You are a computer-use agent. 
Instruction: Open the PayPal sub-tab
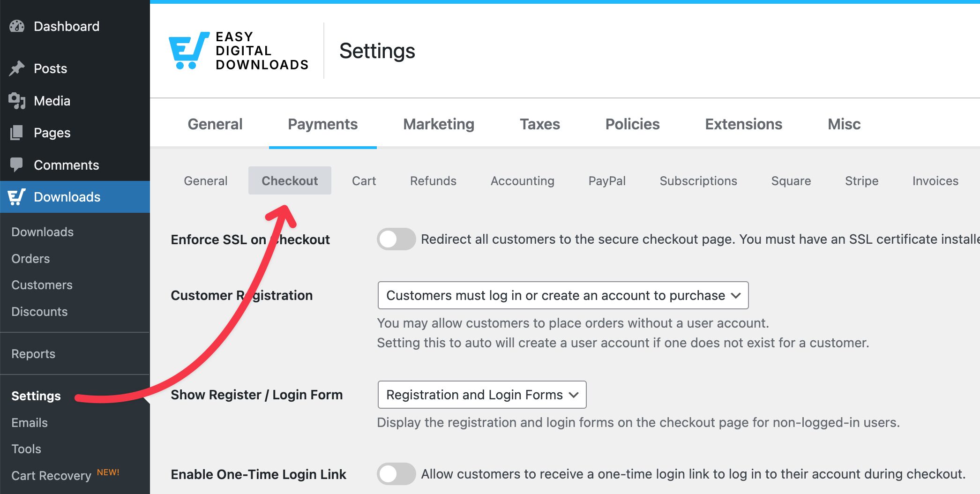607,180
